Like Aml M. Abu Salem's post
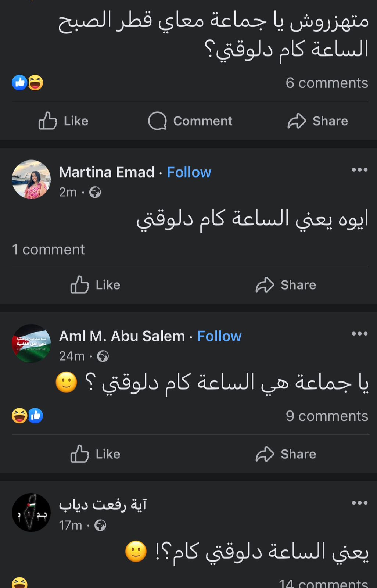This screenshot has width=377, height=588. tap(96, 454)
